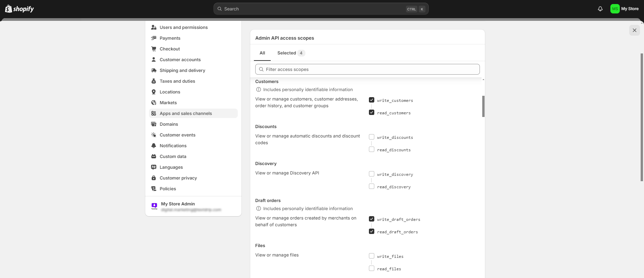Uncheck the write_draft_orders scope

point(372,219)
